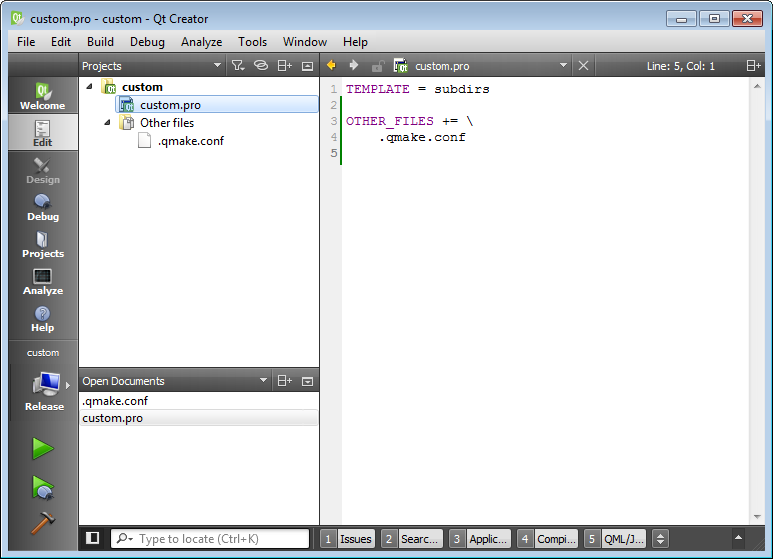Toggle the left sidebar visibility

93,538
